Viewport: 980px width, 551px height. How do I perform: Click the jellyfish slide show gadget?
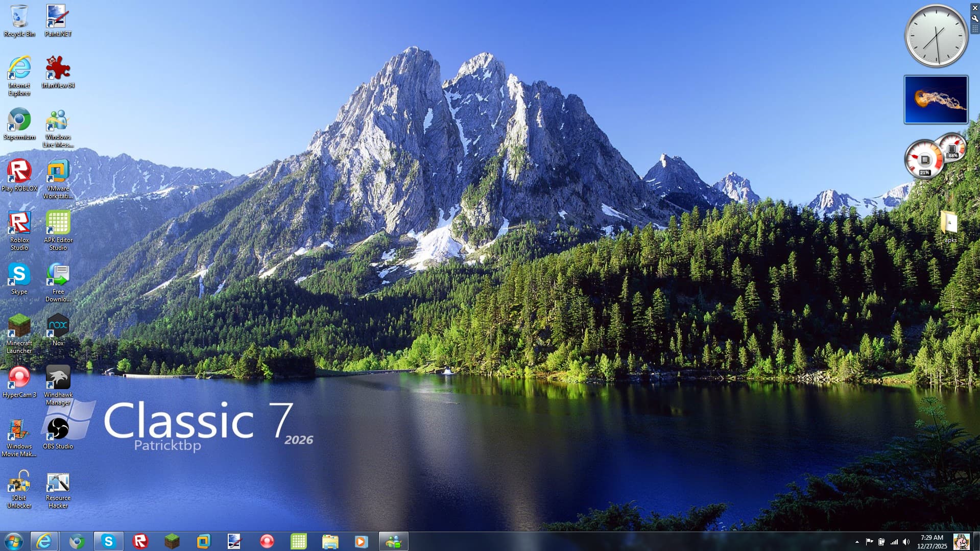click(936, 100)
